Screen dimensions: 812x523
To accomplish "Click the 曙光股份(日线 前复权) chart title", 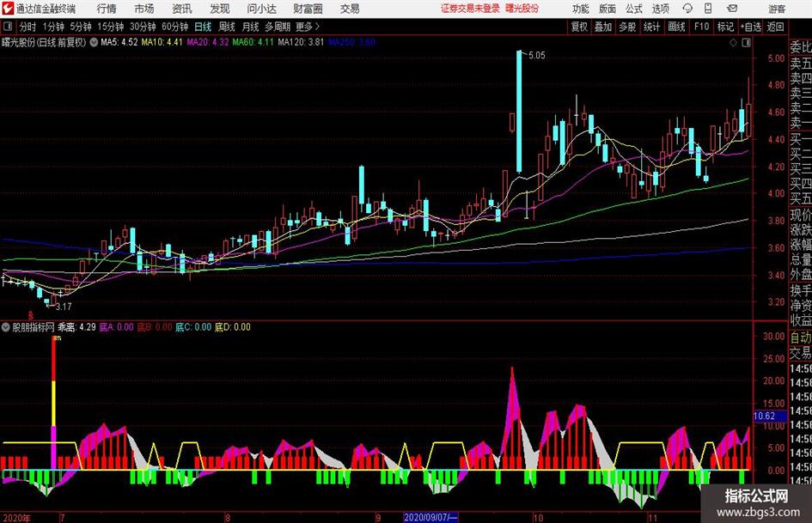I will coord(44,42).
